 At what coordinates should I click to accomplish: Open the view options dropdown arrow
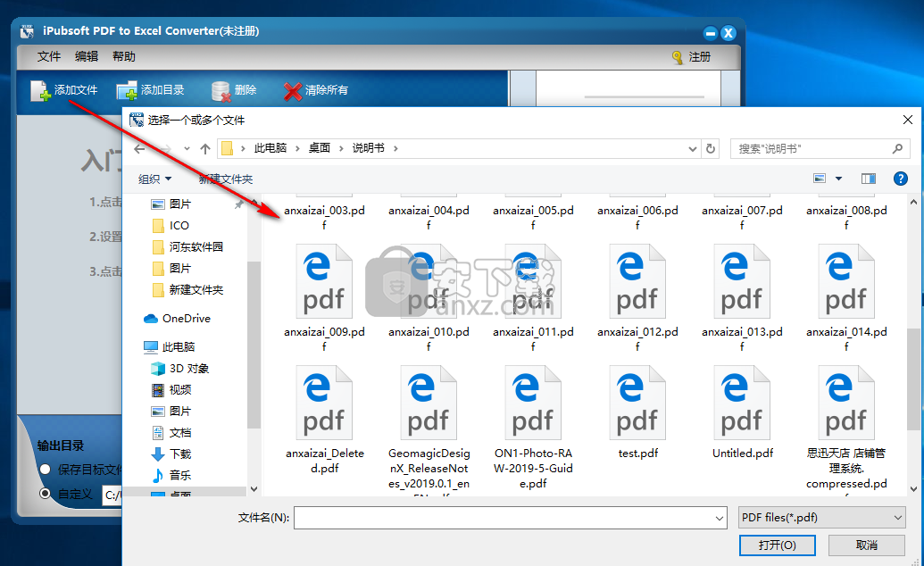click(x=838, y=178)
